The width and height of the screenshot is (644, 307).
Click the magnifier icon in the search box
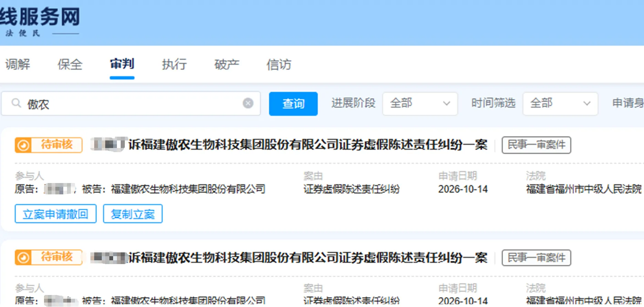click(x=16, y=103)
